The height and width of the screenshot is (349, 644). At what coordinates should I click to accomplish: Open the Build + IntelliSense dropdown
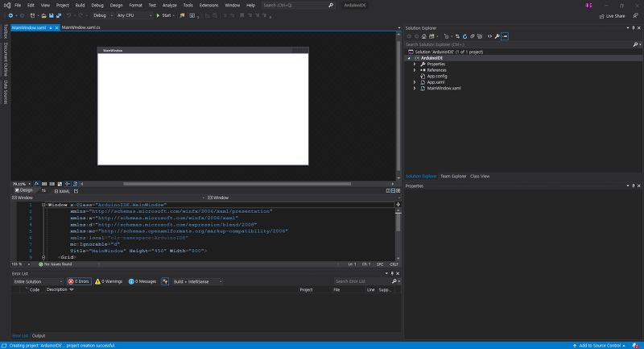point(197,281)
